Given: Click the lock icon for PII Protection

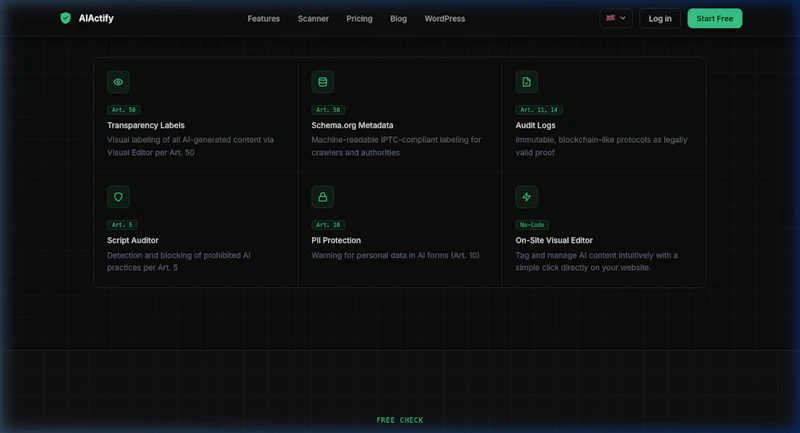Looking at the screenshot, I should [322, 197].
